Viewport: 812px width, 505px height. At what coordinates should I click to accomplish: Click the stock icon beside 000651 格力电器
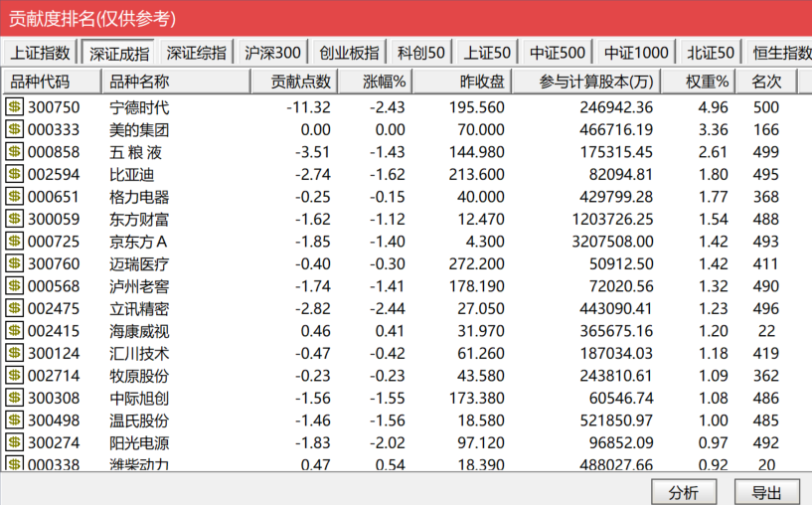[14, 197]
